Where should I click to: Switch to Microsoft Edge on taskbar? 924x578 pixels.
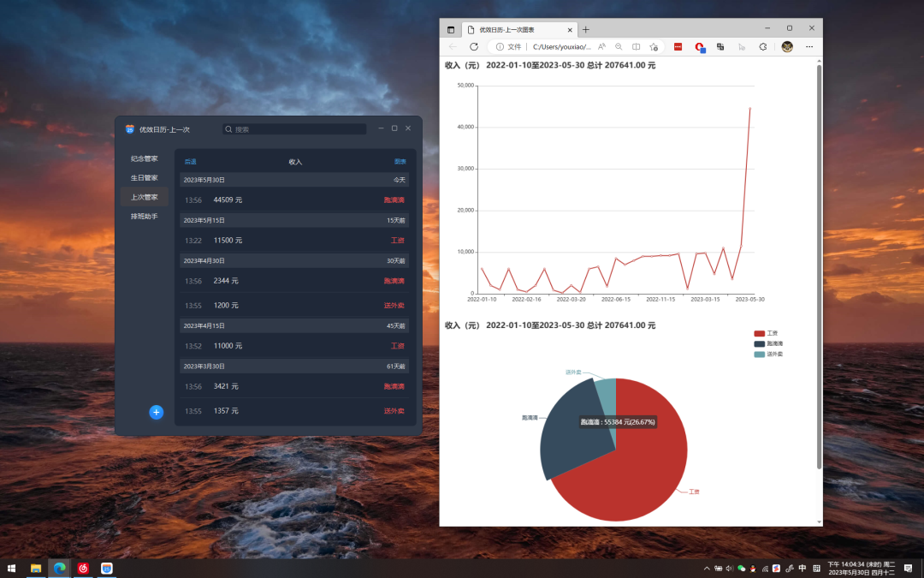tap(60, 569)
